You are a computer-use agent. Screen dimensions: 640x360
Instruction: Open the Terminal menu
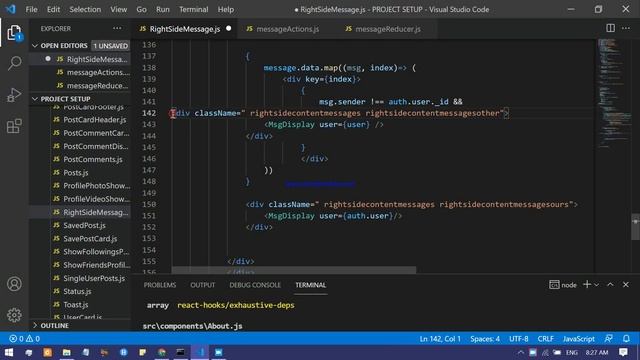click(193, 9)
